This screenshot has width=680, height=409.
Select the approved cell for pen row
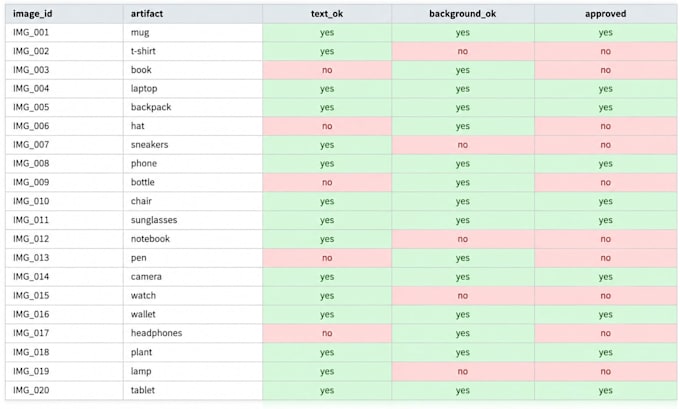605,258
